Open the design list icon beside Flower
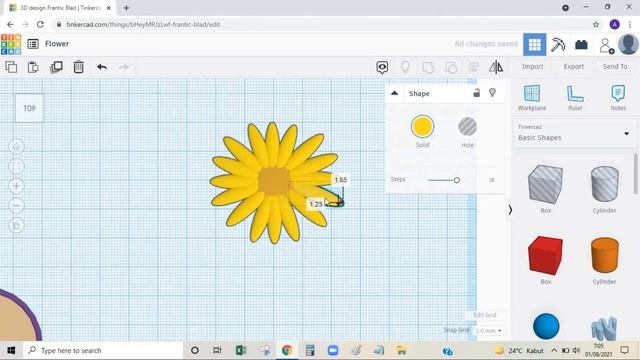Screen dimensions: 640x360 [33, 44]
